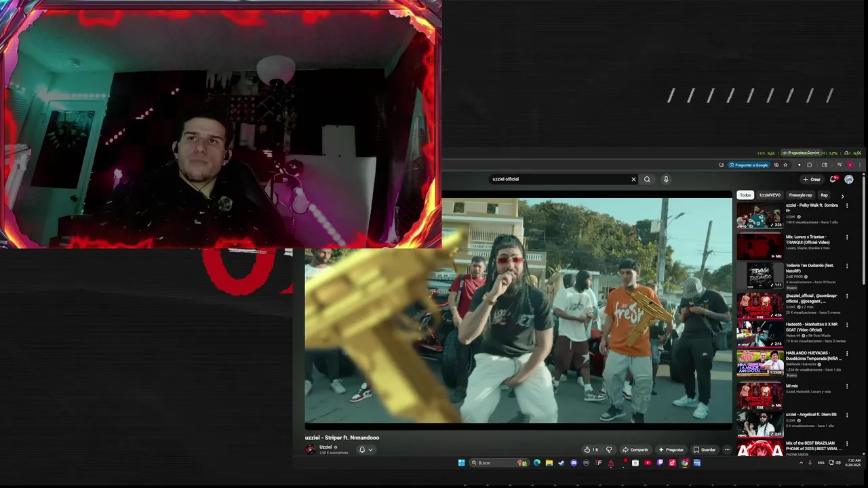
Task: Open Pelky Walk ft. Sombra thumbnail
Action: (759, 216)
